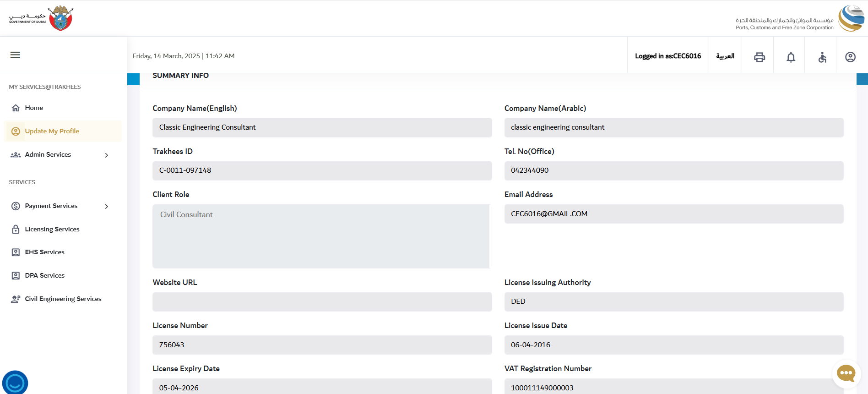The width and height of the screenshot is (868, 394).
Task: Switch language to Arabic
Action: tap(725, 56)
